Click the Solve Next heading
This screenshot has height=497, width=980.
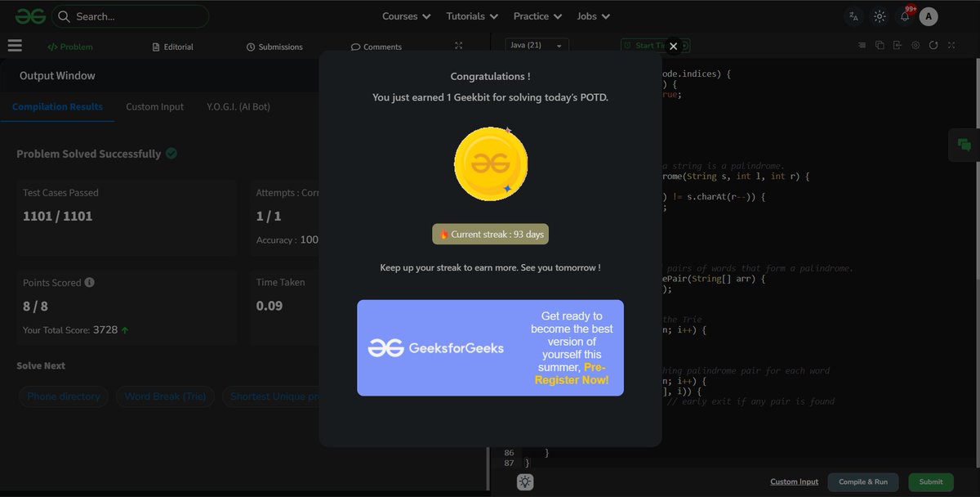coord(41,365)
